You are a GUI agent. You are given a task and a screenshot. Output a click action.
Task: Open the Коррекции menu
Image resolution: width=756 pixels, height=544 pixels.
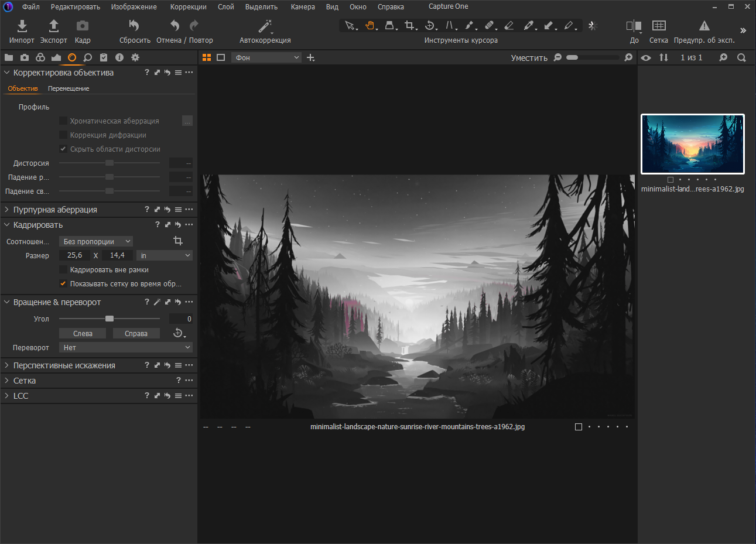pos(188,7)
